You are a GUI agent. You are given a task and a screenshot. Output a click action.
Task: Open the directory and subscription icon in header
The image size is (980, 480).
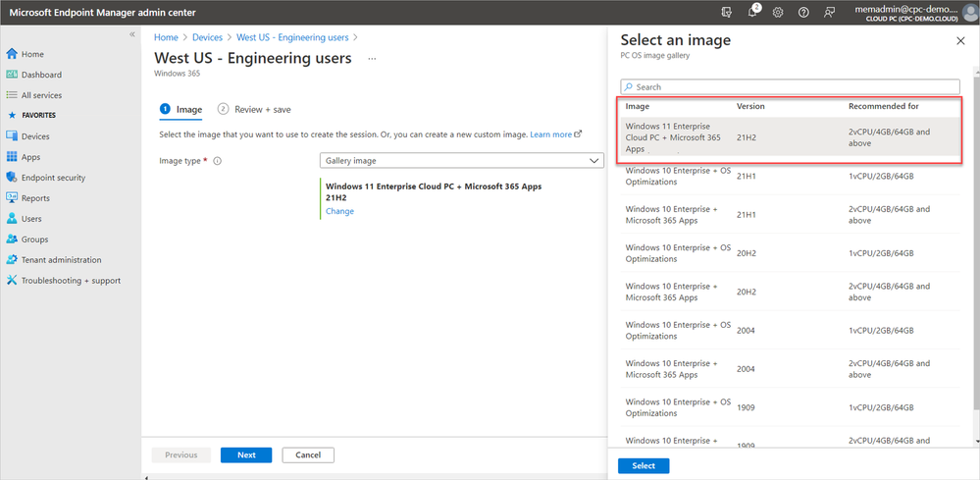coord(726,12)
